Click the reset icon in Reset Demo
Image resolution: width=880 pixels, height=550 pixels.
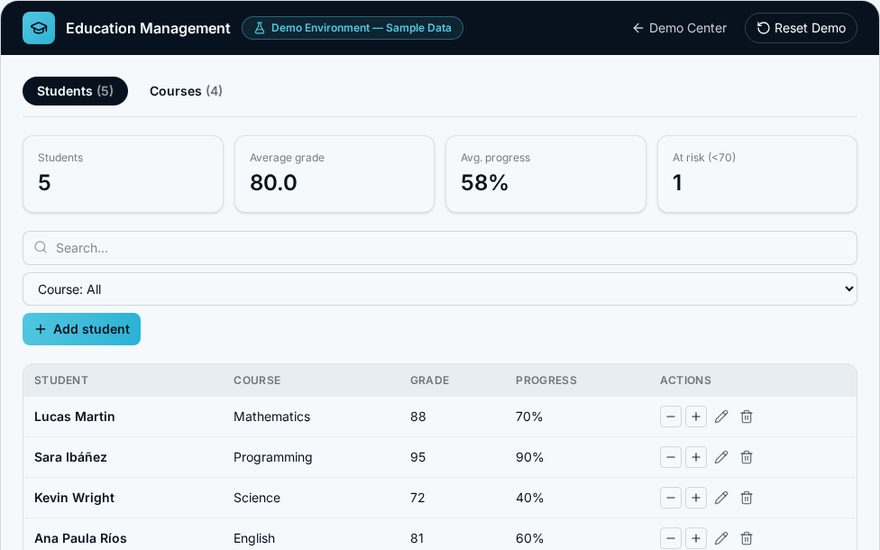click(x=763, y=28)
